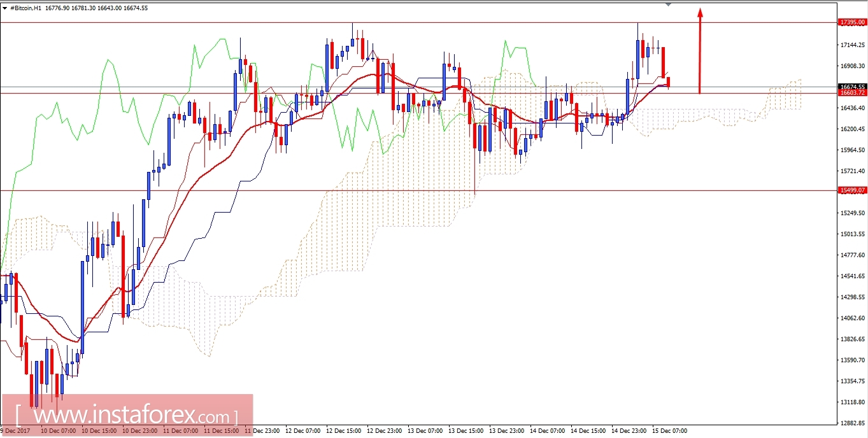This screenshot has height=438, width=868.
Task: Click price axis value 13590.70
Action: tap(852, 360)
